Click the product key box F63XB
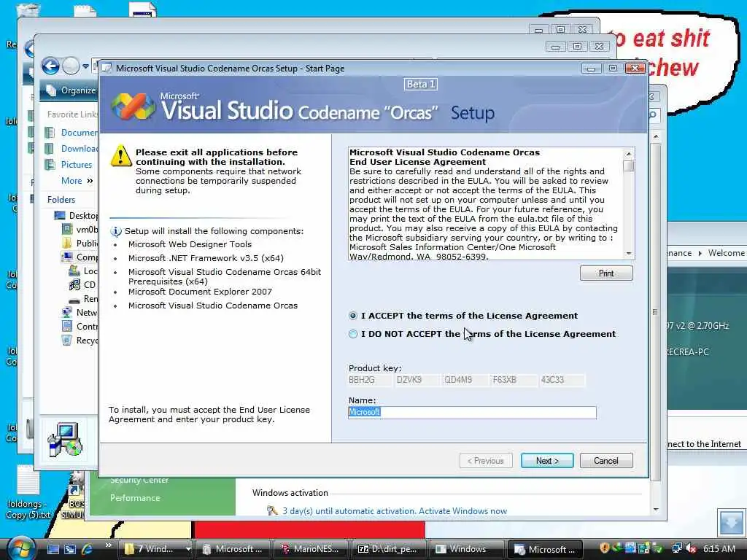Screen dimensions: 747x560 [x=514, y=380]
